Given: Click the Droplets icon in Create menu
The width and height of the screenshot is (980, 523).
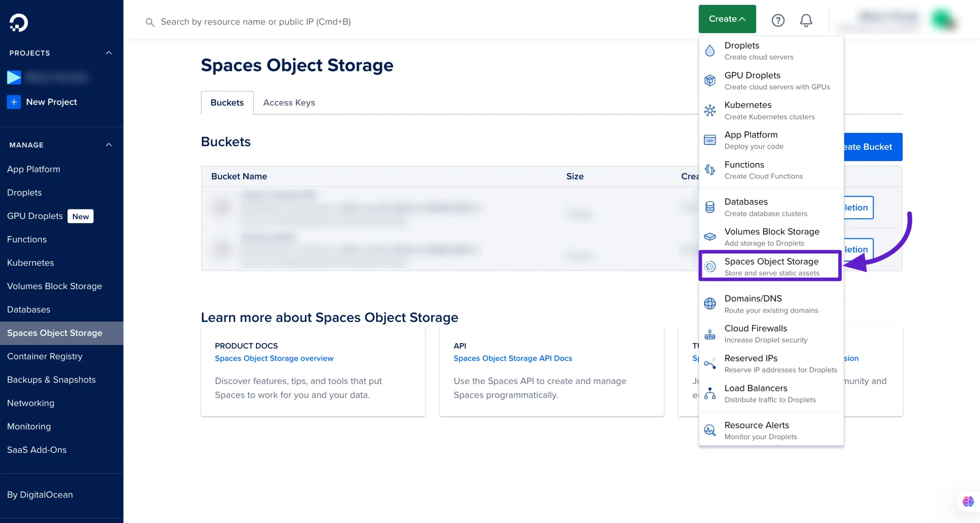Looking at the screenshot, I should 711,50.
